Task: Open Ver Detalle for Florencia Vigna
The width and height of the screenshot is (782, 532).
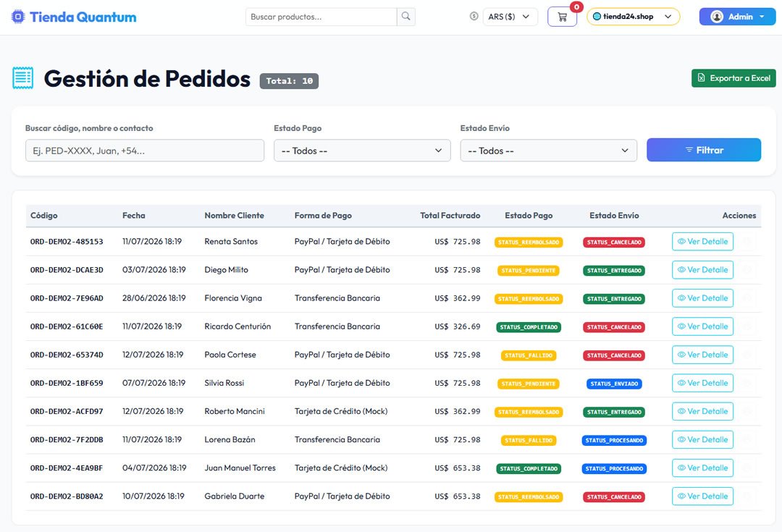Action: click(702, 298)
